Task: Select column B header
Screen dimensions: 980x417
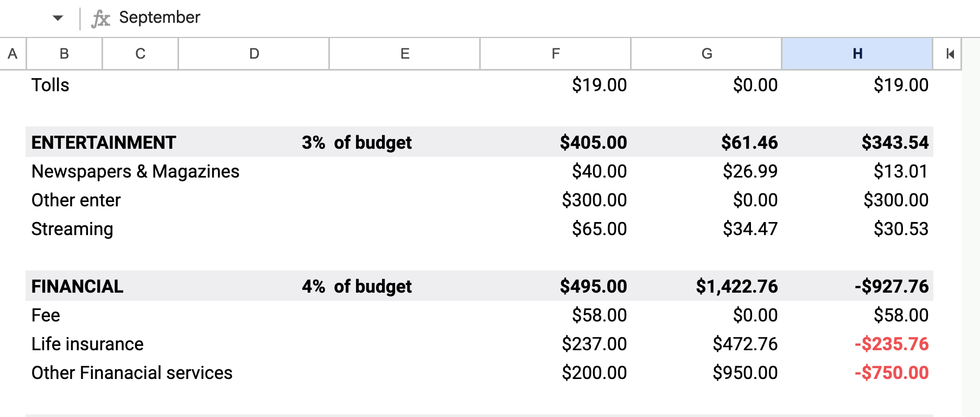Action: [64, 54]
